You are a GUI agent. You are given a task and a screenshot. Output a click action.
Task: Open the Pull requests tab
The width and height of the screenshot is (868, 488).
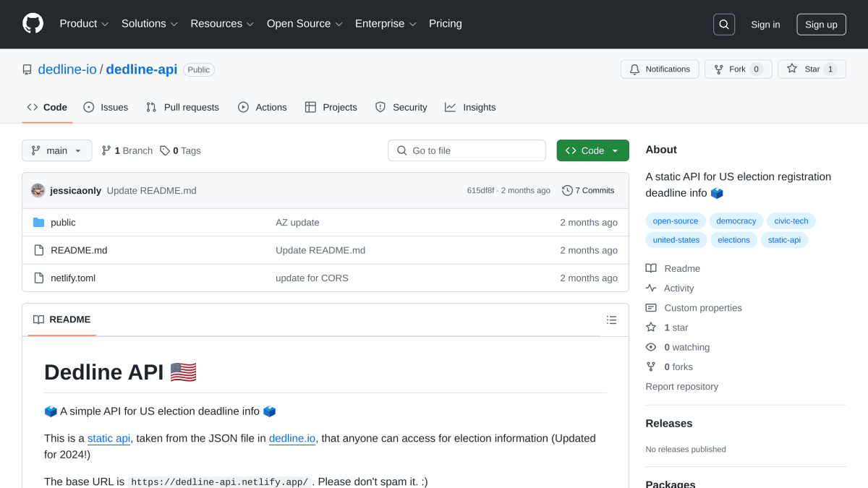182,107
